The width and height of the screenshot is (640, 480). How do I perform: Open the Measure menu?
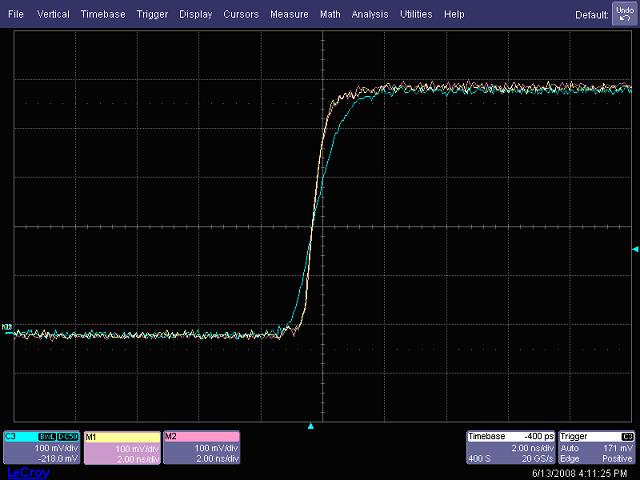pyautogui.click(x=289, y=15)
